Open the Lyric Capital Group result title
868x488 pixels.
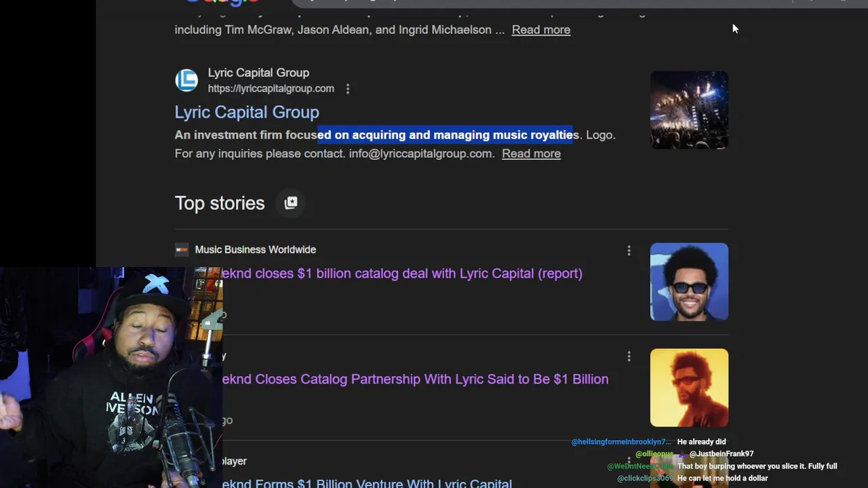pos(247,112)
